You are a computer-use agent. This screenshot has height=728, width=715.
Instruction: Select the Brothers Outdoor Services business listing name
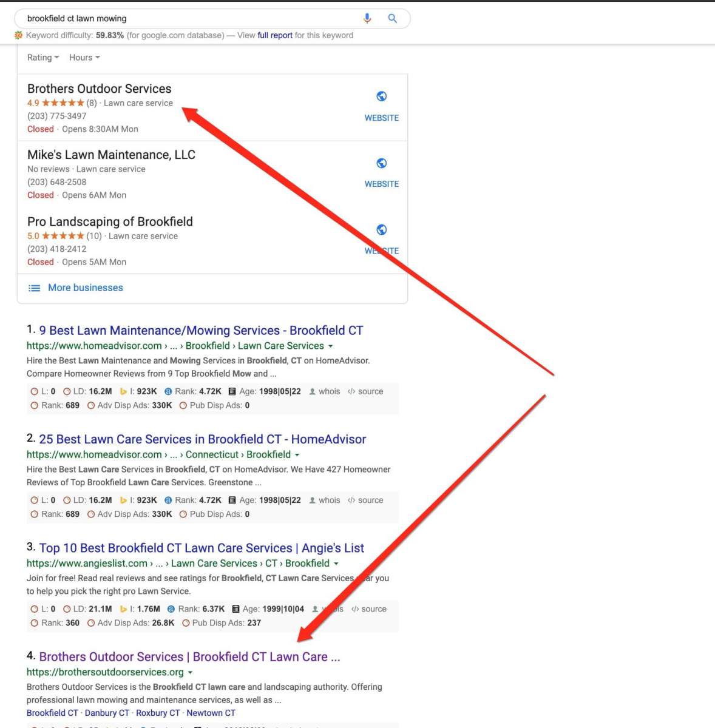[x=100, y=89]
